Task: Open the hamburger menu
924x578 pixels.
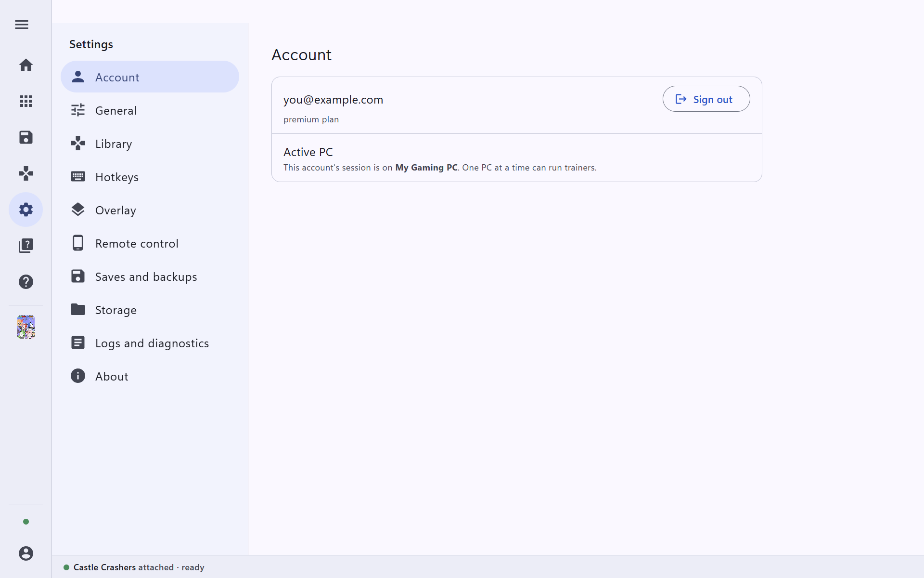Action: [x=22, y=25]
